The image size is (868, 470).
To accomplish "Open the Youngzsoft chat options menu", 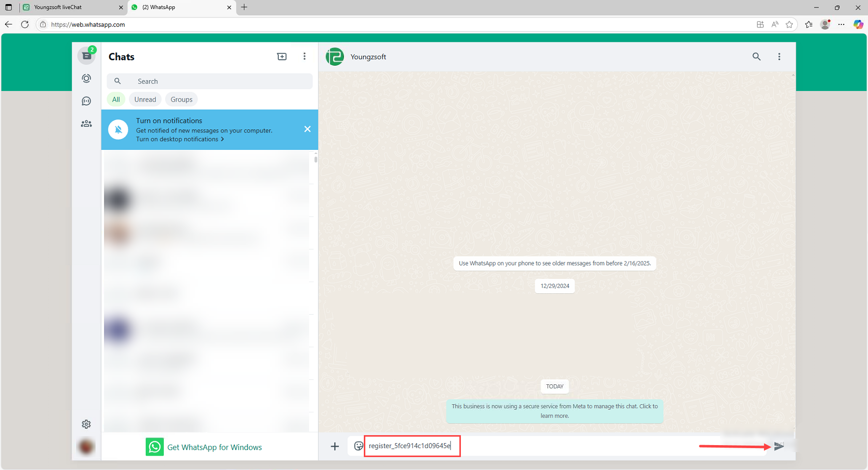I will (779, 57).
